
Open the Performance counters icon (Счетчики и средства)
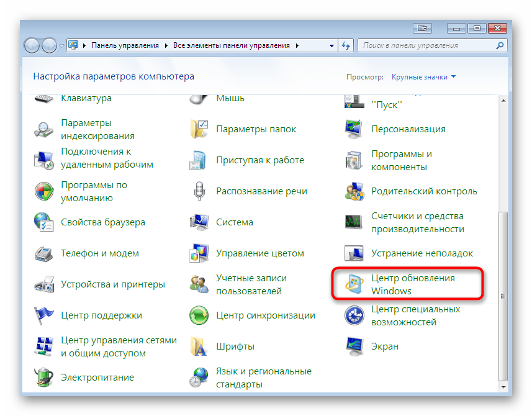point(354,222)
